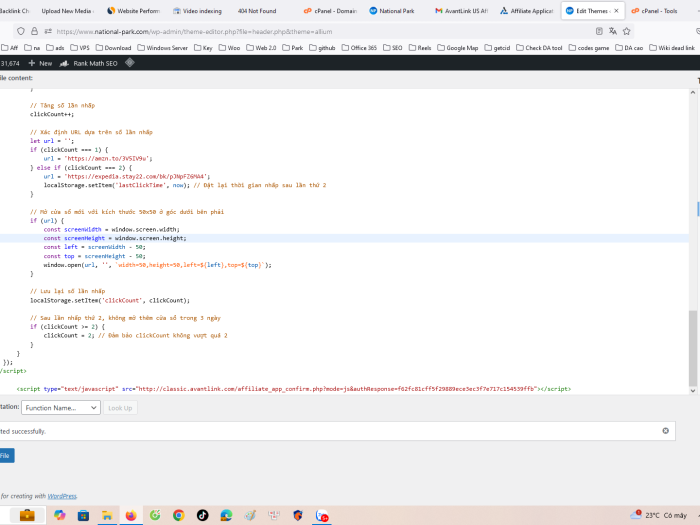
Task: Click the tracking protection shield icon
Action: pyautogui.click(x=21, y=31)
